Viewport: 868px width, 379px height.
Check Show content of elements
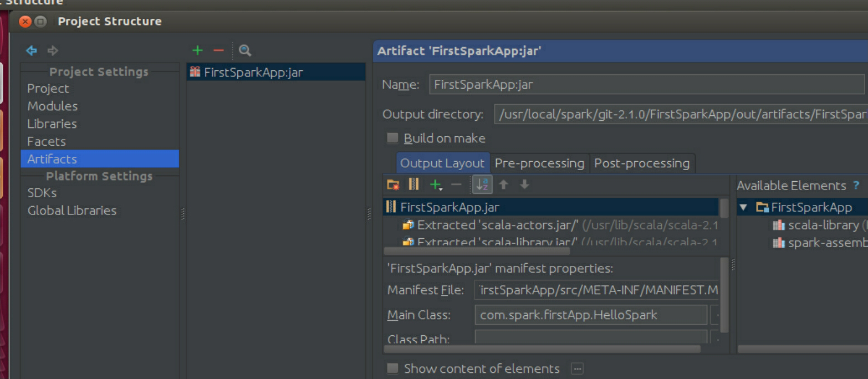[x=392, y=368]
